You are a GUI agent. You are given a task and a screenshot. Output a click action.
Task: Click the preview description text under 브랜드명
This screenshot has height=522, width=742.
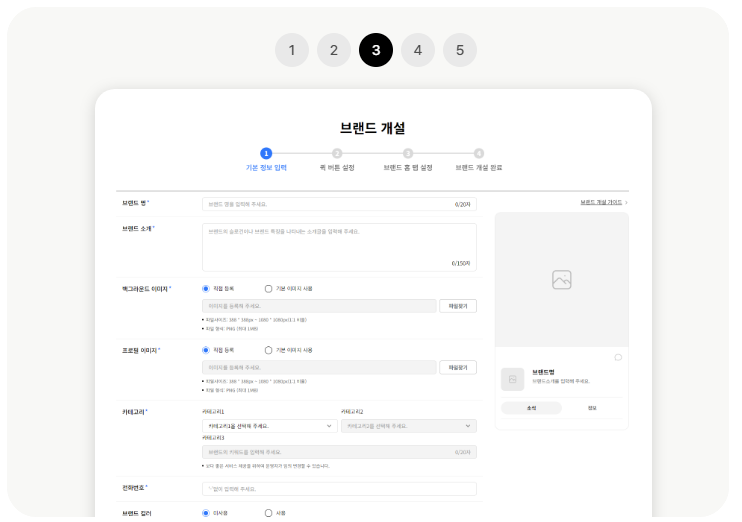[561, 381]
